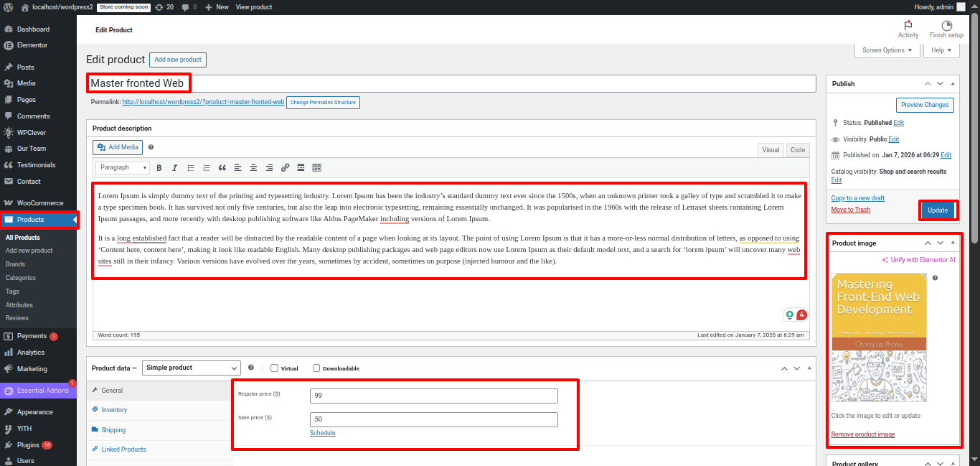
Task: Enable the Virtual product checkbox
Action: point(274,368)
